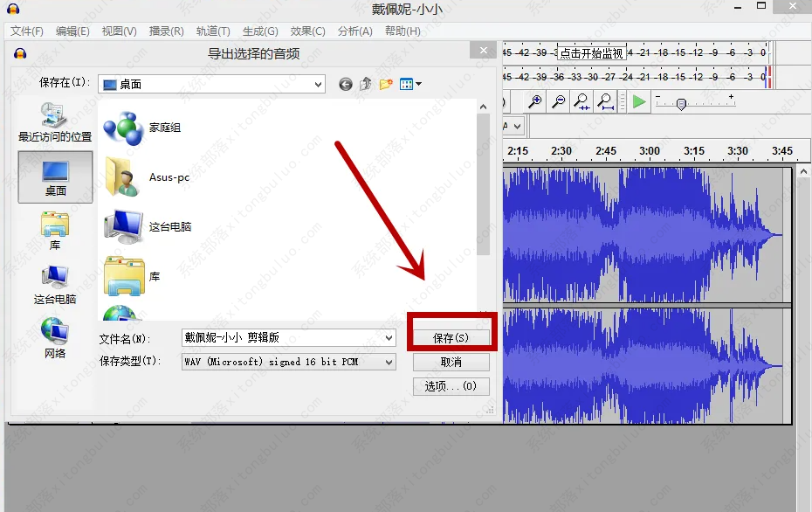Close the 导出选择的音频 dialog
Image resolution: width=812 pixels, height=512 pixels.
(x=483, y=51)
